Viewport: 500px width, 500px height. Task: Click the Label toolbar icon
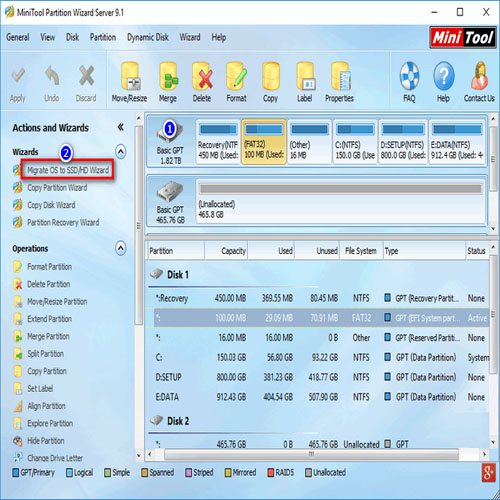305,76
